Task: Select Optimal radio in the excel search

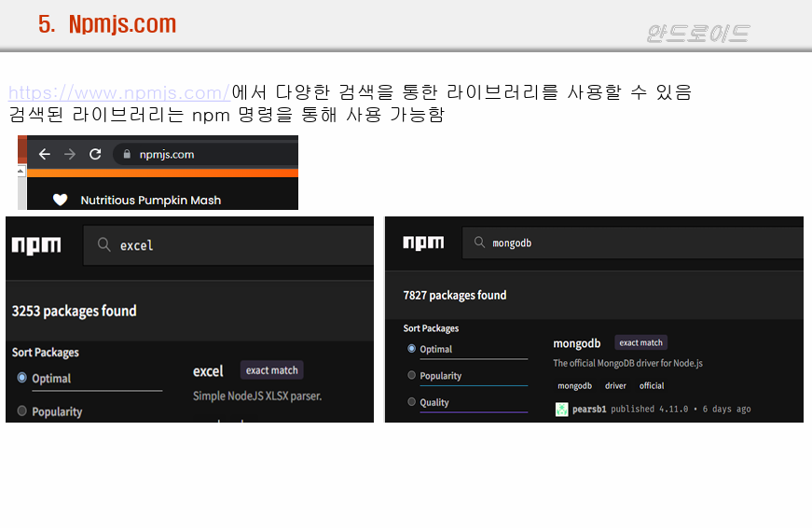Action: click(x=21, y=377)
